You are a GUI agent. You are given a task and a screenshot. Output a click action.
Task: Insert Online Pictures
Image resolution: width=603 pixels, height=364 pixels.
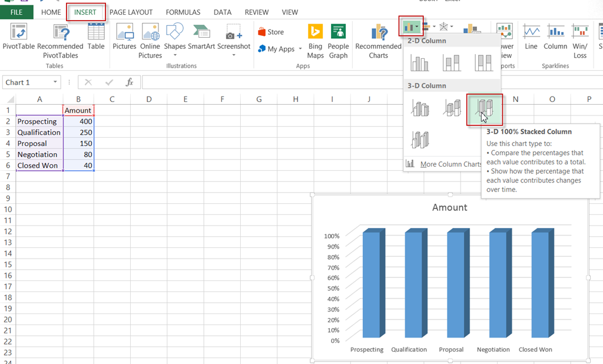click(150, 41)
